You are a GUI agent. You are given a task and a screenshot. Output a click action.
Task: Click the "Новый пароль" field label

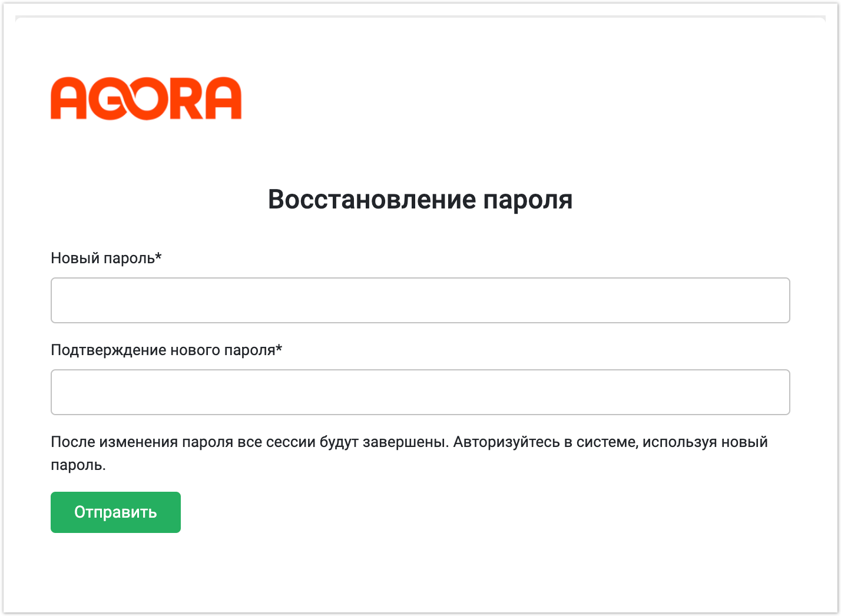(102, 258)
